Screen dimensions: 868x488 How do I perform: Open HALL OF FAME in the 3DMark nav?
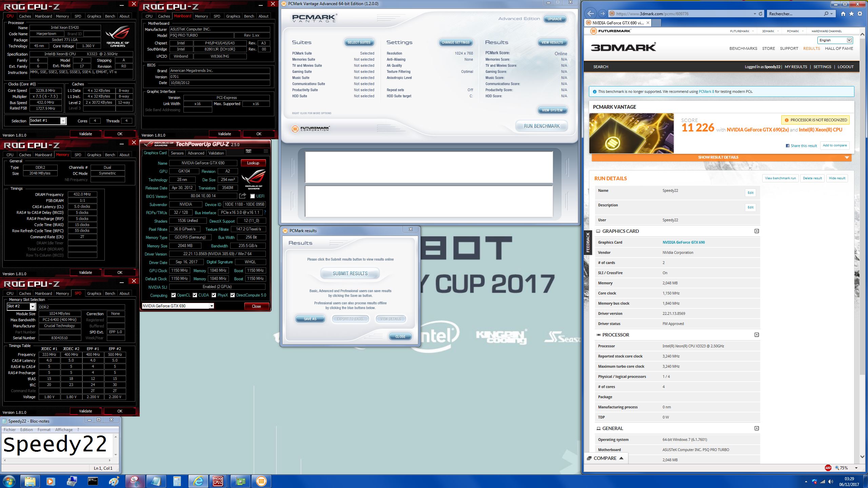tap(839, 48)
